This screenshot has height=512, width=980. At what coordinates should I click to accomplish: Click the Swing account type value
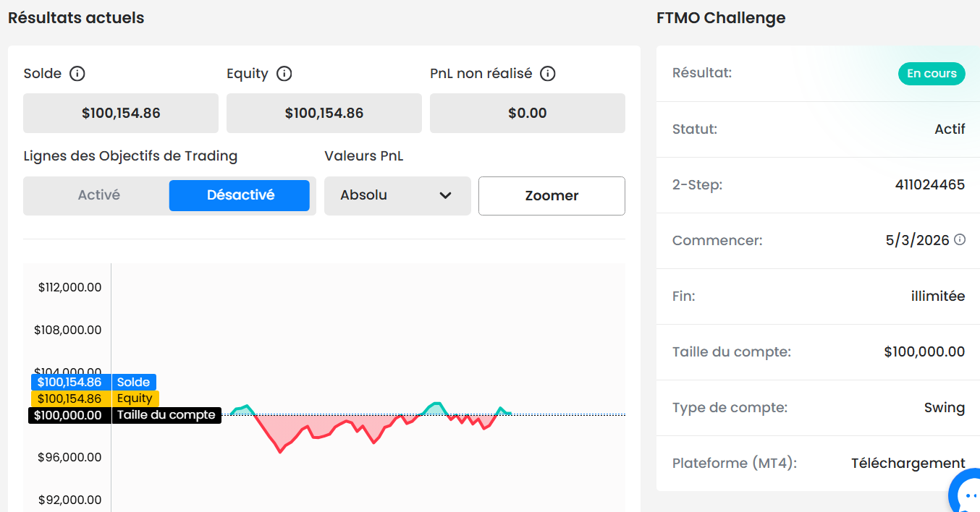pos(945,408)
